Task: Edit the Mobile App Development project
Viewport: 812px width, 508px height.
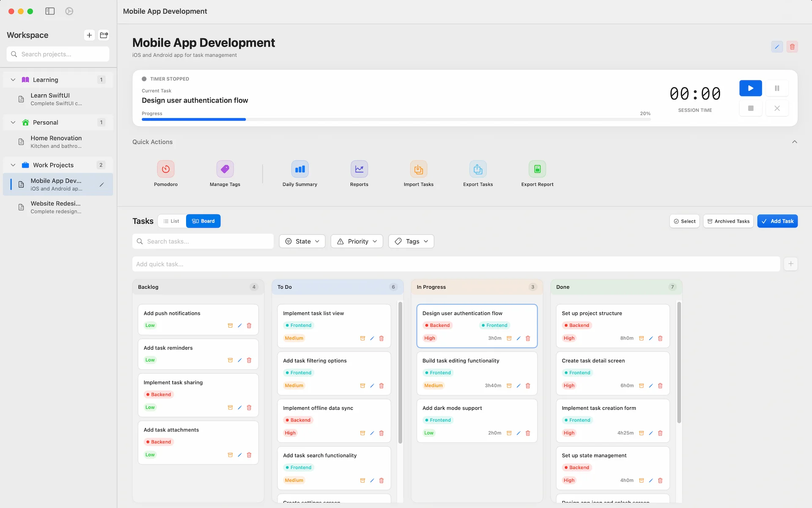Action: pos(776,47)
